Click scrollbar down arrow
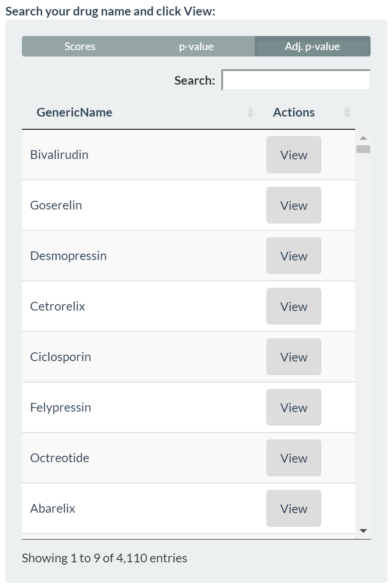This screenshot has width=392, height=586. [363, 531]
